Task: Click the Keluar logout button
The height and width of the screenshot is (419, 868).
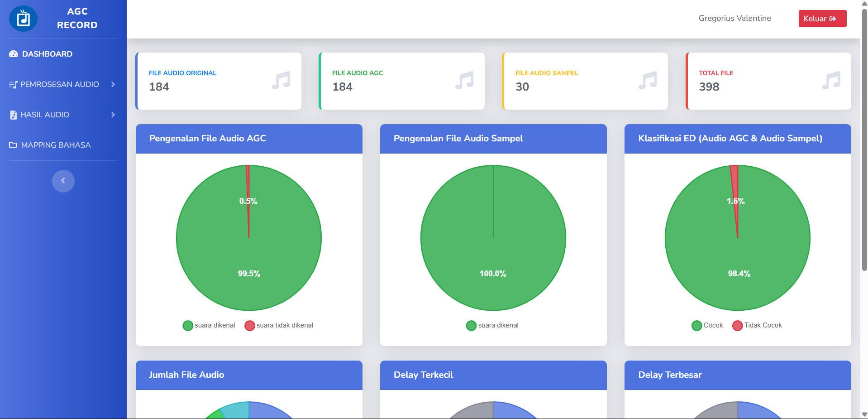Action: pyautogui.click(x=822, y=19)
